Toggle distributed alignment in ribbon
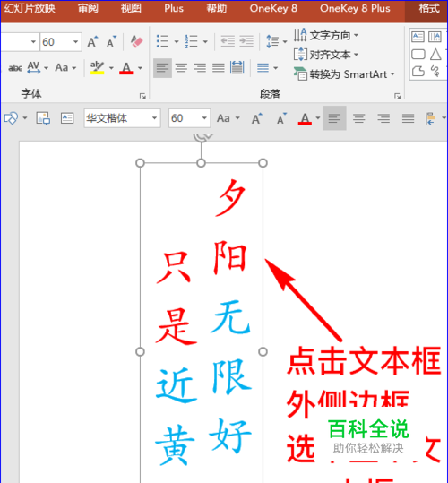 coord(237,68)
